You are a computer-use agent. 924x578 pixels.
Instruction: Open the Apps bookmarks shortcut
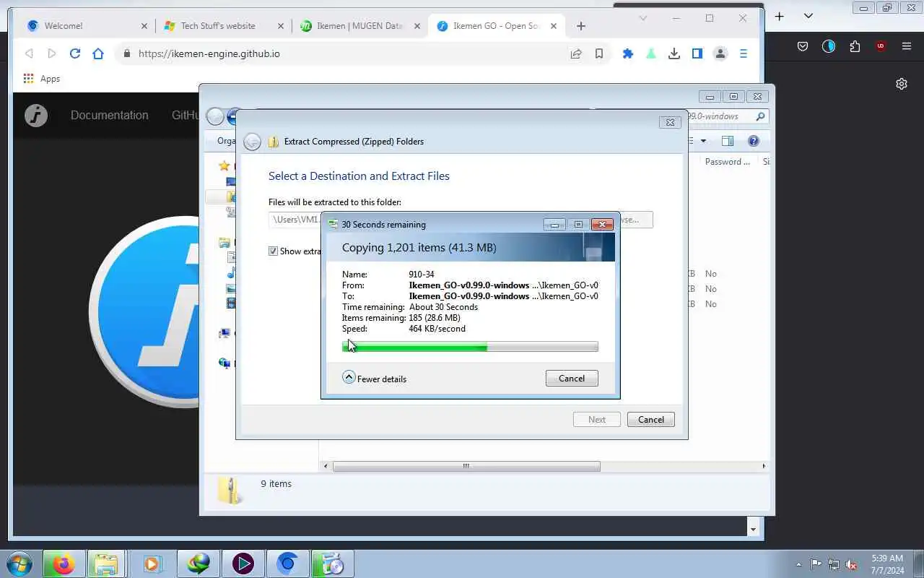click(42, 79)
